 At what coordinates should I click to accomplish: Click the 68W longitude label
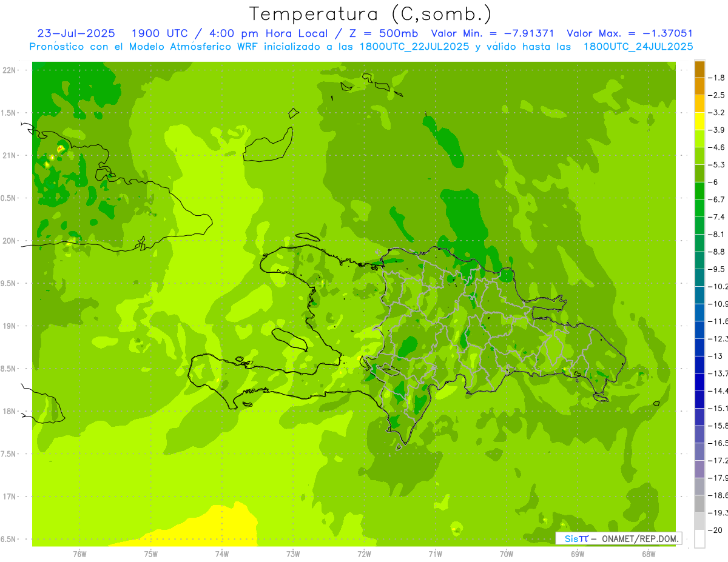click(649, 554)
